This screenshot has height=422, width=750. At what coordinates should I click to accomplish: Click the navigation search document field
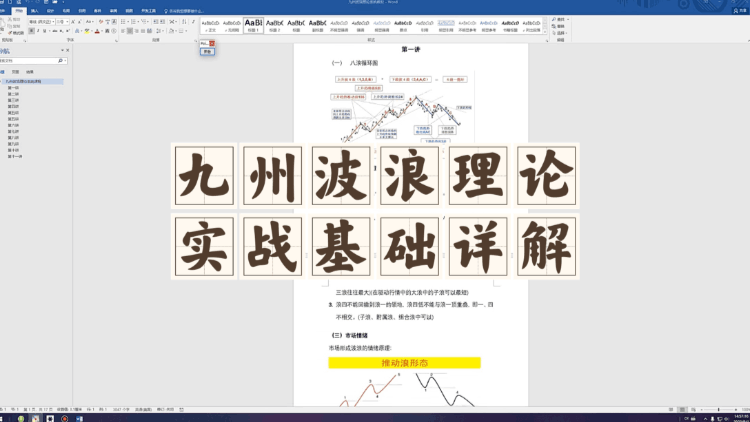pyautogui.click(x=28, y=60)
